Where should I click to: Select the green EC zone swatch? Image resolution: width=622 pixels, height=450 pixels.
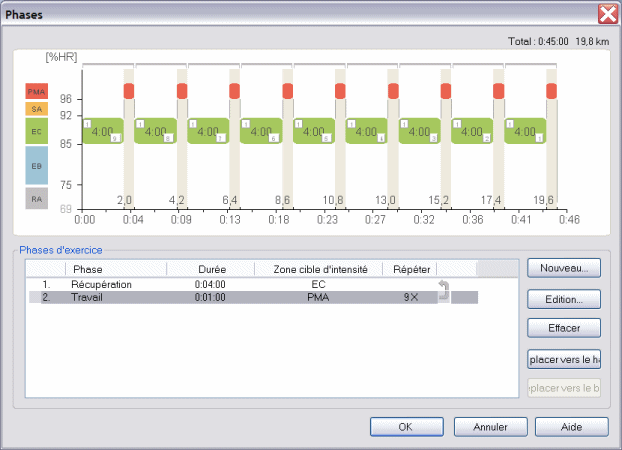coord(36,131)
